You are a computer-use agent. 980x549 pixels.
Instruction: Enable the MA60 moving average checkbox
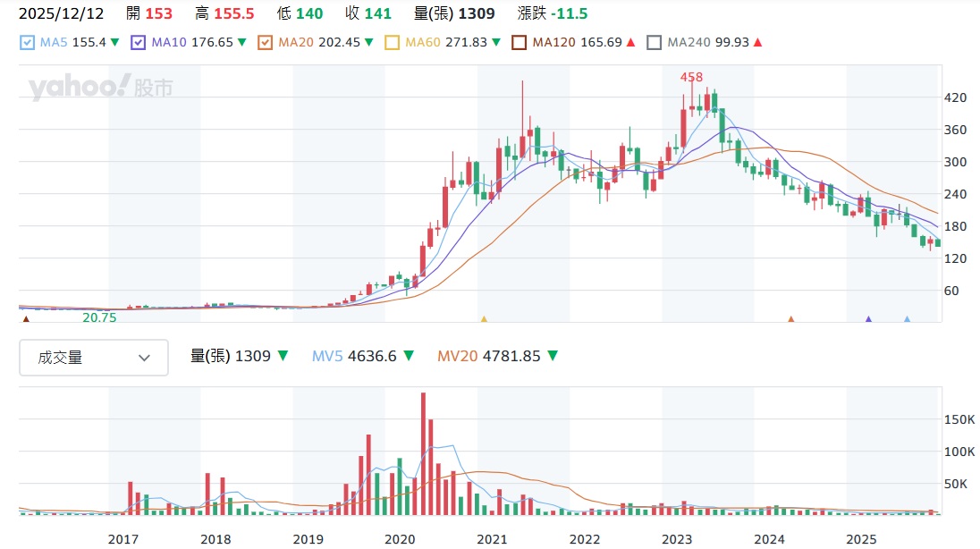392,42
